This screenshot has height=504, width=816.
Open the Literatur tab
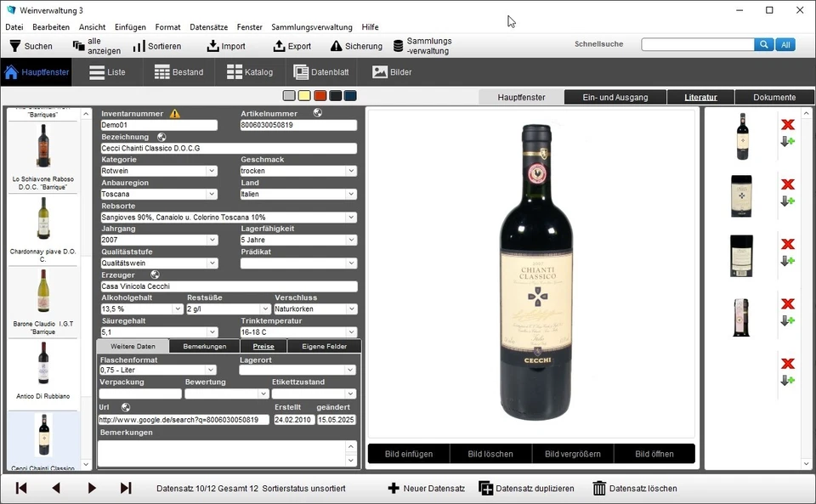point(700,97)
